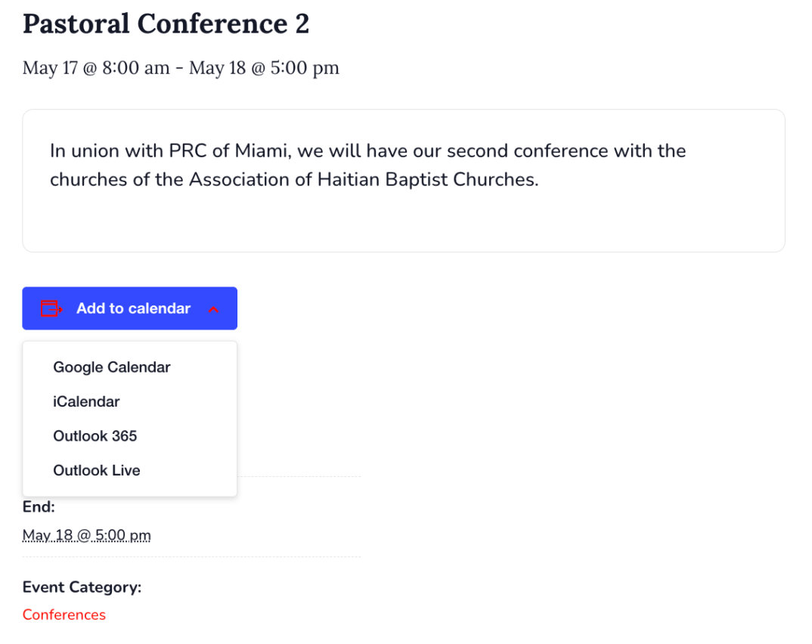Choose Google Calendar from the list

[x=112, y=367]
